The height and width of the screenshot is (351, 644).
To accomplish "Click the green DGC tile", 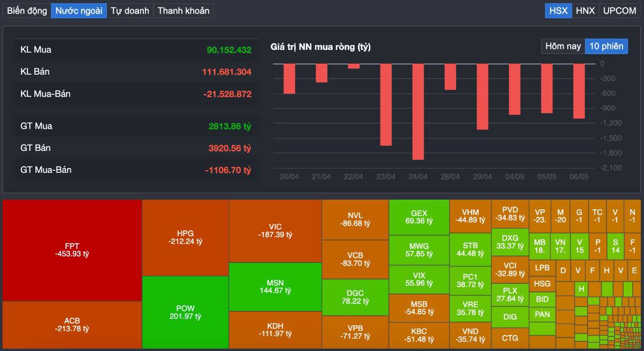I will pyautogui.click(x=355, y=297).
